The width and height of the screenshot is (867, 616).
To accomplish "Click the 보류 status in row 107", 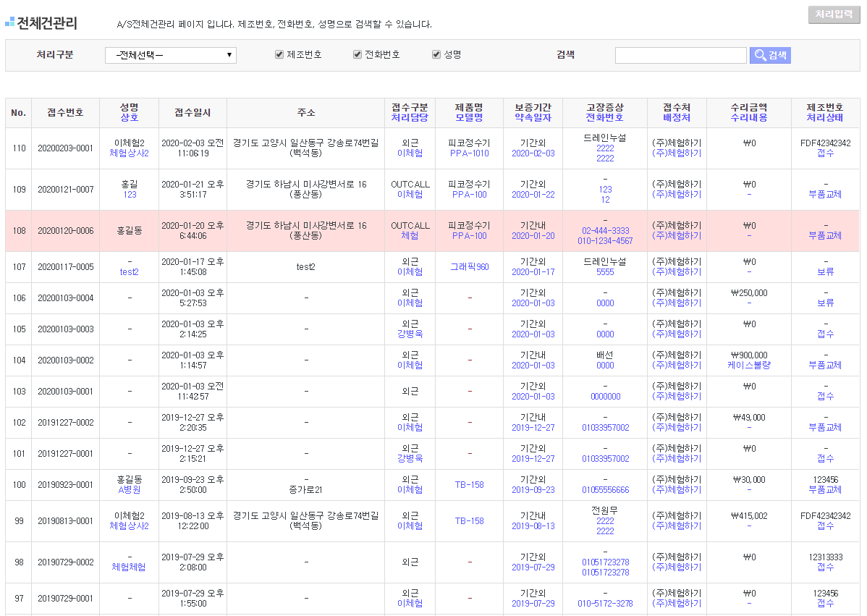I will click(825, 272).
